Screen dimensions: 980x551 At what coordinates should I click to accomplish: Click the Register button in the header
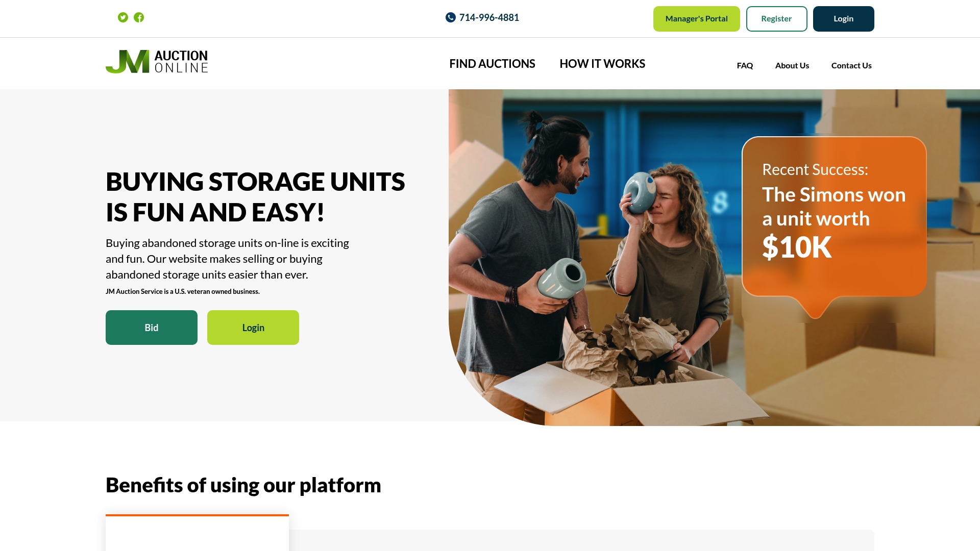tap(777, 19)
